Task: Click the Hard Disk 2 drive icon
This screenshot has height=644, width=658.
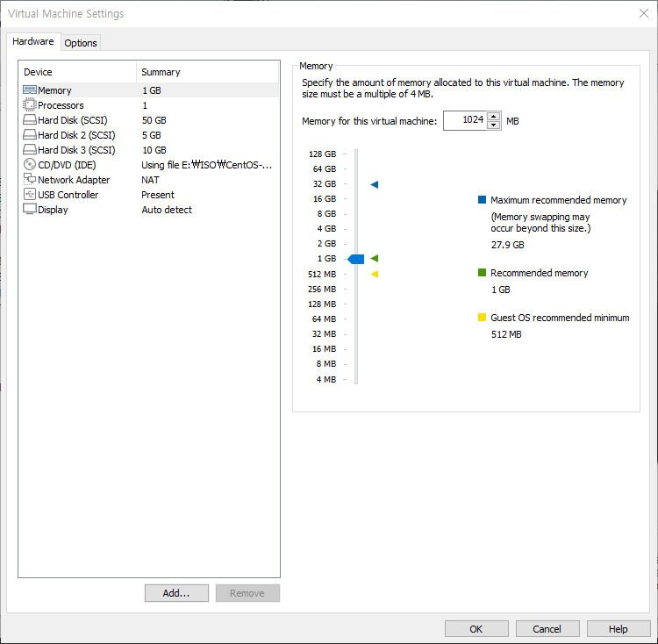Action: (x=29, y=134)
